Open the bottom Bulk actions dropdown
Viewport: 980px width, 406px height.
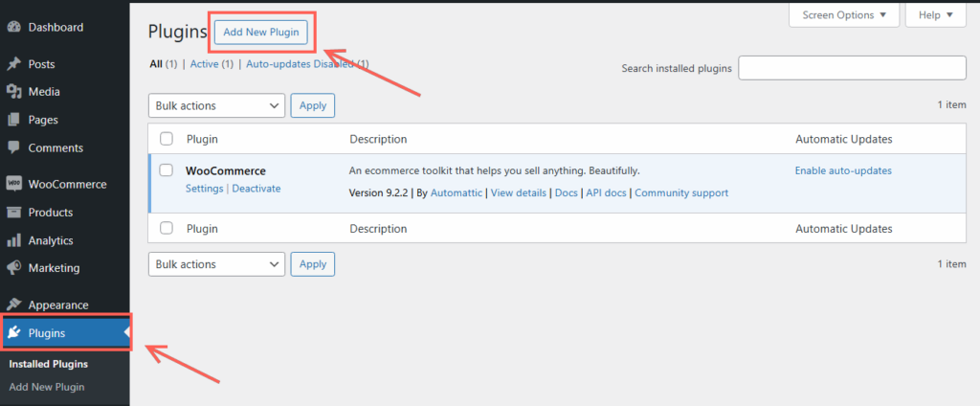(x=216, y=264)
